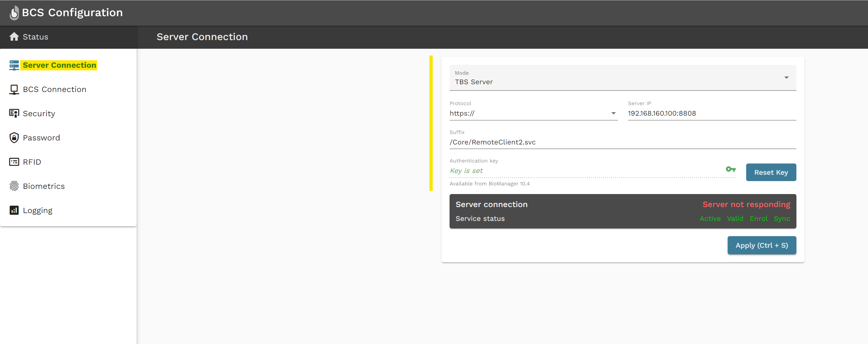Click the 'Server connection' status label
This screenshot has width=868, height=344.
491,204
